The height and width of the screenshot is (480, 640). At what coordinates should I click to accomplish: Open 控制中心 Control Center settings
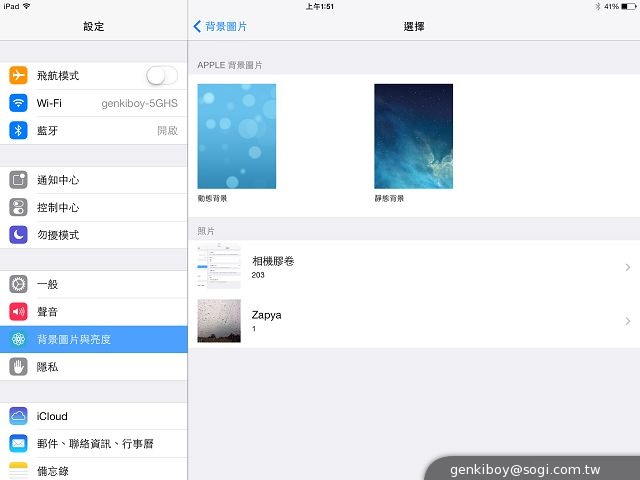point(93,207)
